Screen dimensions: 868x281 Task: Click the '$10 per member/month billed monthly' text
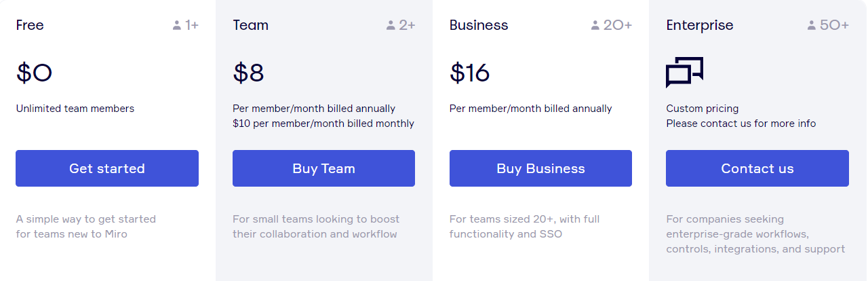pos(323,124)
